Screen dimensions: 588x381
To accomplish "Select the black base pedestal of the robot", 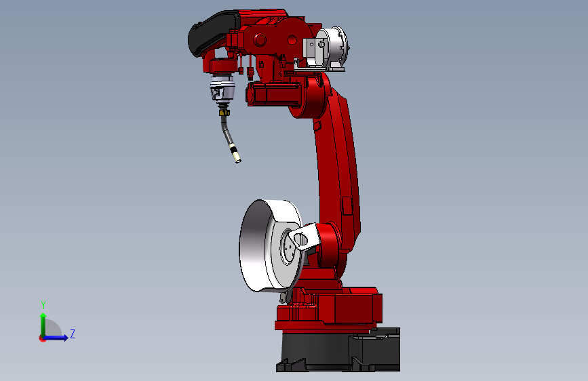I will pyautogui.click(x=339, y=350).
